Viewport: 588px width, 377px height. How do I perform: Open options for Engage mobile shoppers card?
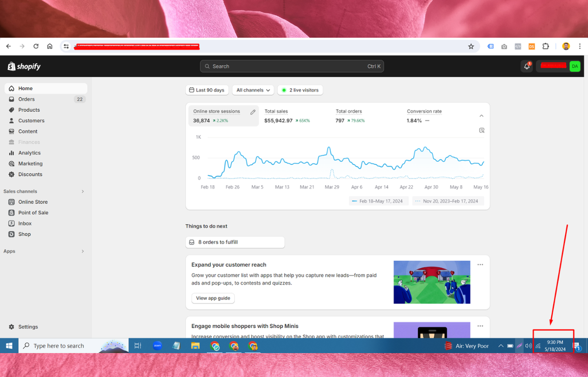click(x=480, y=326)
